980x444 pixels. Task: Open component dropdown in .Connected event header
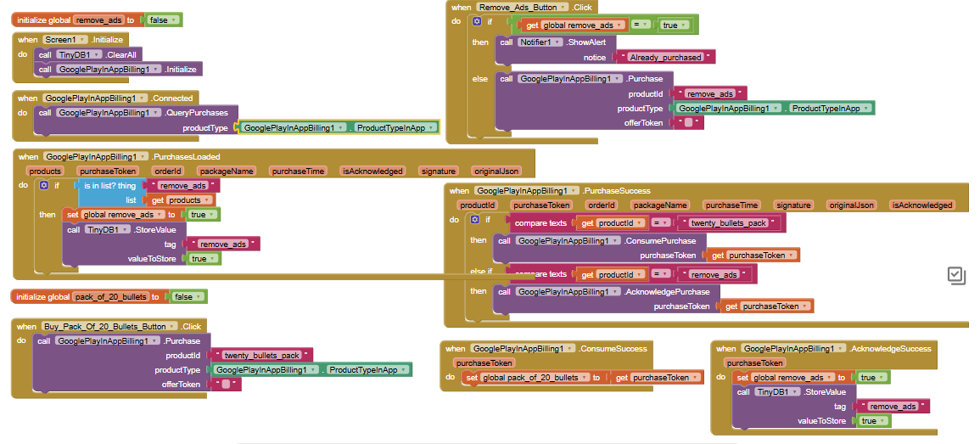pyautogui.click(x=94, y=98)
